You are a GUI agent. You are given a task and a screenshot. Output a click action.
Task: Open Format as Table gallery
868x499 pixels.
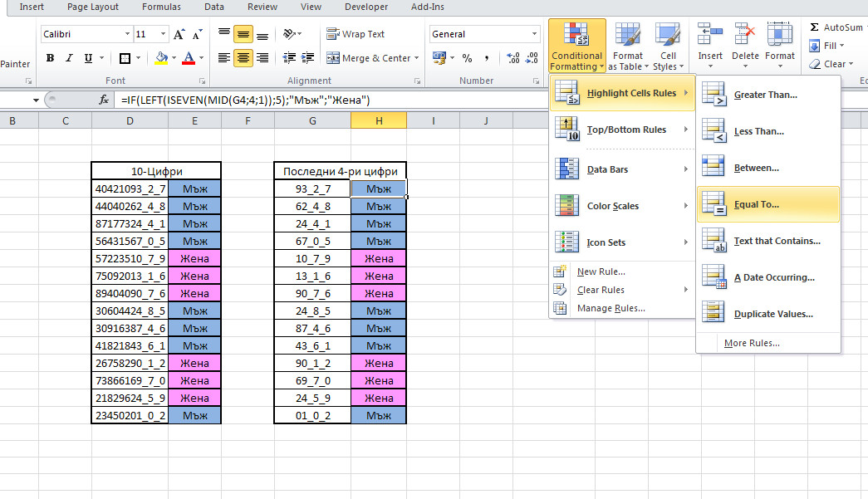tap(628, 46)
